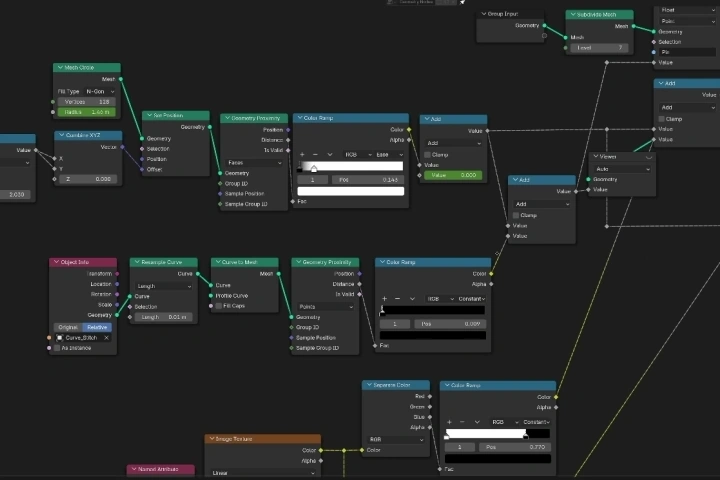
Task: Open Fill Type N-Gon dropdown
Action: coord(100,91)
